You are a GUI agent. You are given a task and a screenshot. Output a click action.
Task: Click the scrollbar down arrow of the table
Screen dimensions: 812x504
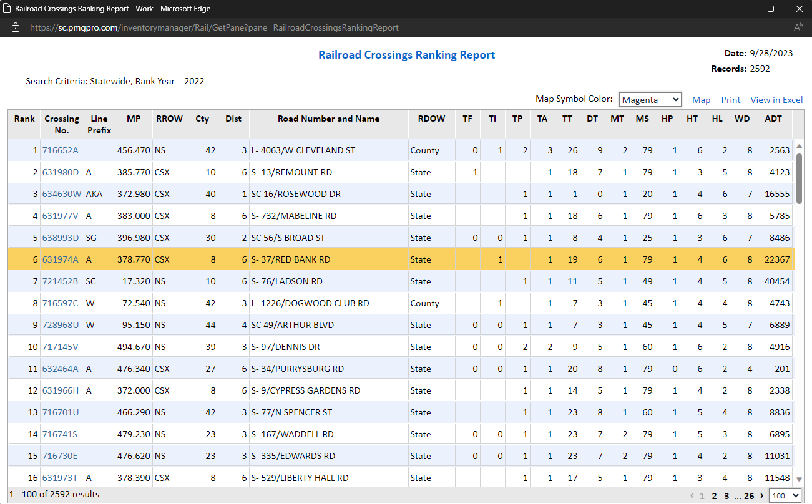pos(800,479)
